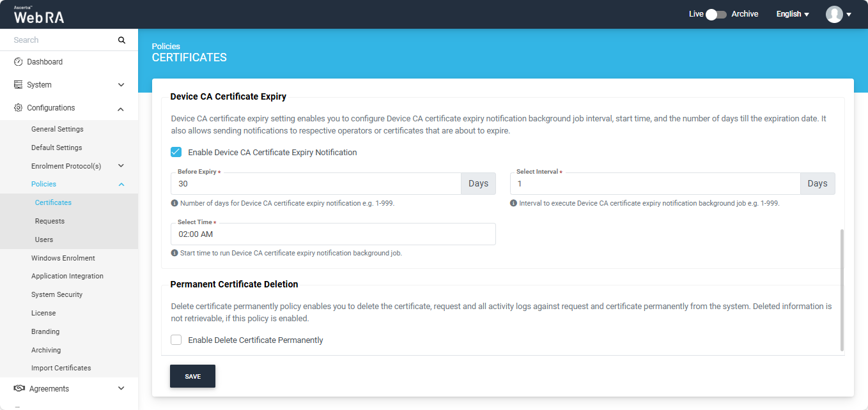Click the policies panel vertical scrollbar
This screenshot has height=410, width=868.
click(842, 290)
